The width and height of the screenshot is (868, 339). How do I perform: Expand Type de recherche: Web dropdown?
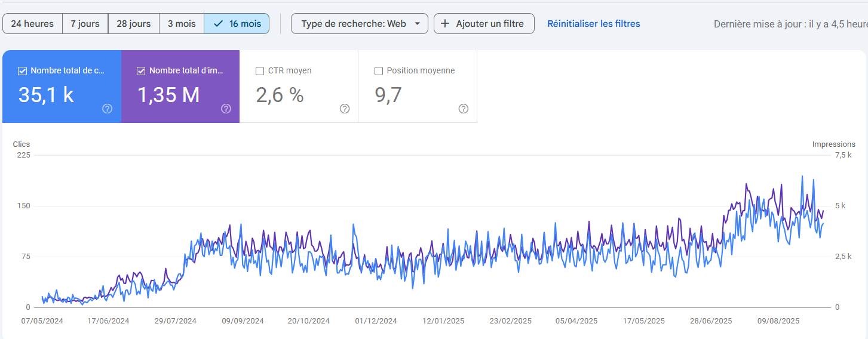click(x=359, y=24)
